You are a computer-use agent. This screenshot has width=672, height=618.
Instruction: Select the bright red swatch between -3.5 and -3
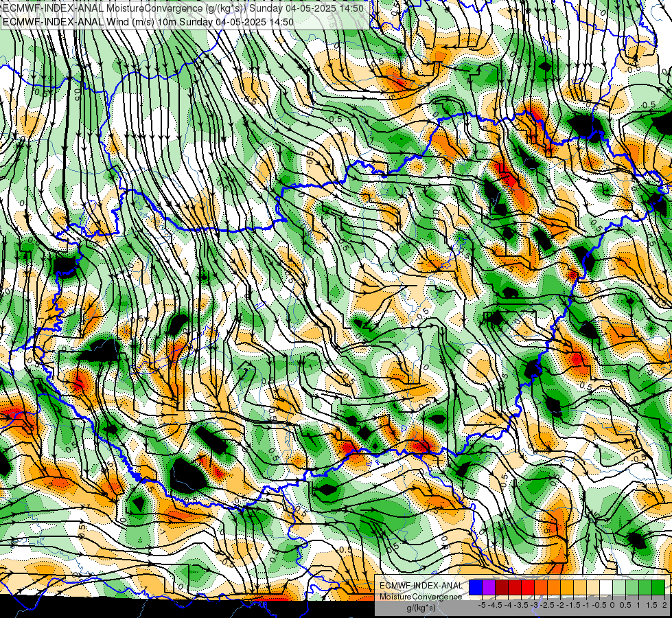(528, 587)
